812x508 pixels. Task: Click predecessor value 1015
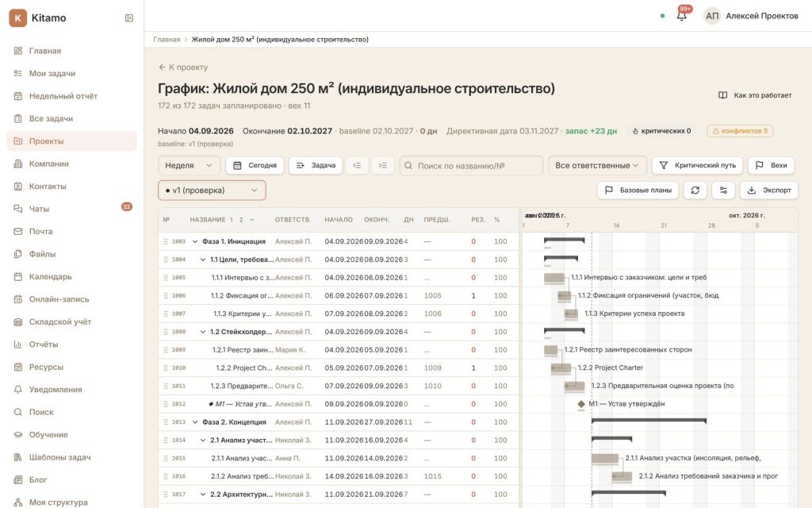(432, 476)
